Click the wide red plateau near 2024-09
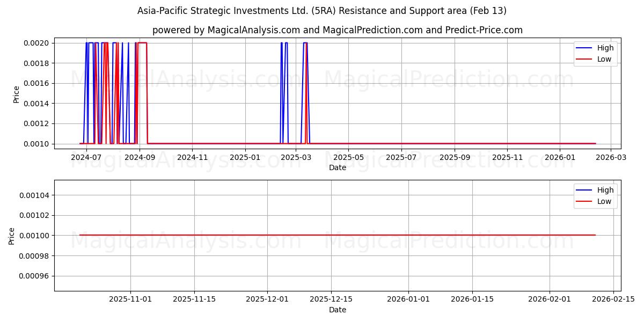644x322 pixels. coord(142,43)
